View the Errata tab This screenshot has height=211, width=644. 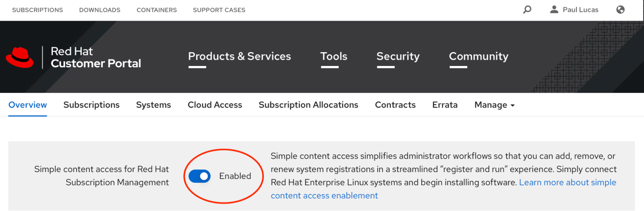[445, 105]
